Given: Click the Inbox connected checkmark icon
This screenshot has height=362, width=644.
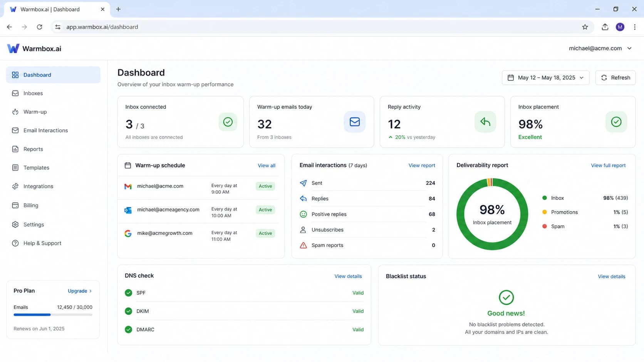Looking at the screenshot, I should pos(228,122).
